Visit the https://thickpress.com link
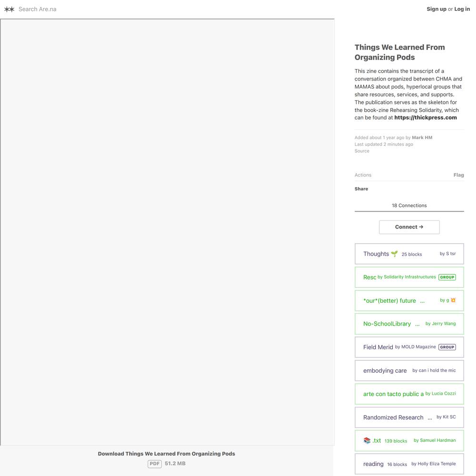Image resolution: width=476 pixels, height=476 pixels. [425, 118]
